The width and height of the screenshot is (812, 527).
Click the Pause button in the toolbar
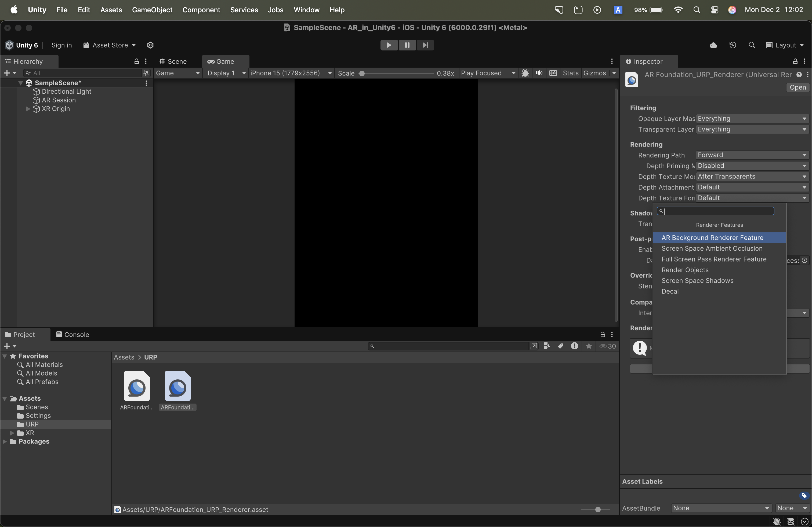407,45
